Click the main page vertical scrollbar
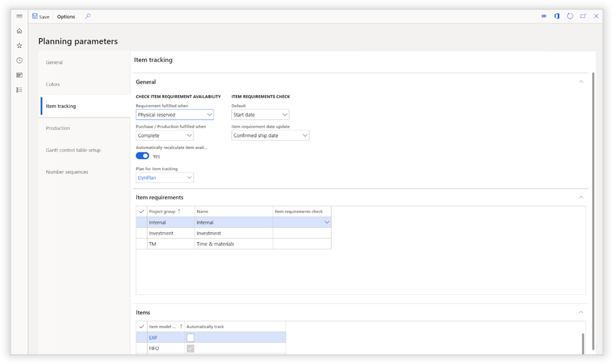Screen dimensions: 614x364 (x=593, y=211)
